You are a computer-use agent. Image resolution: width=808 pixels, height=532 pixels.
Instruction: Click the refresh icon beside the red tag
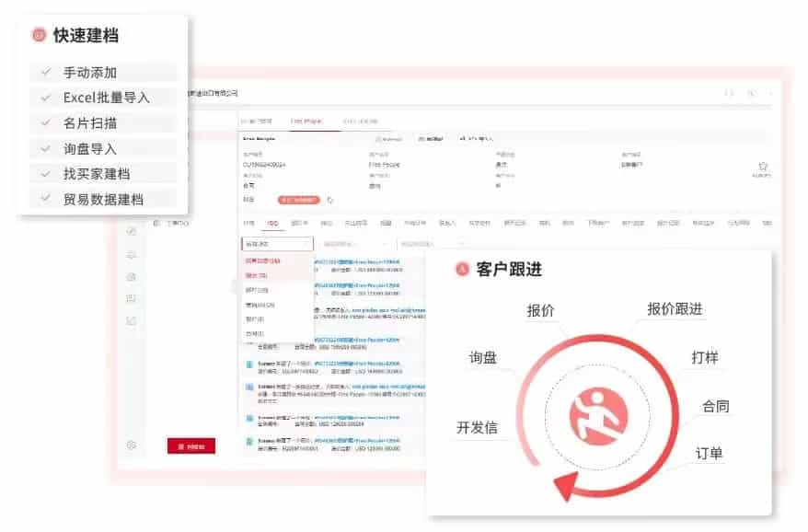tap(330, 199)
